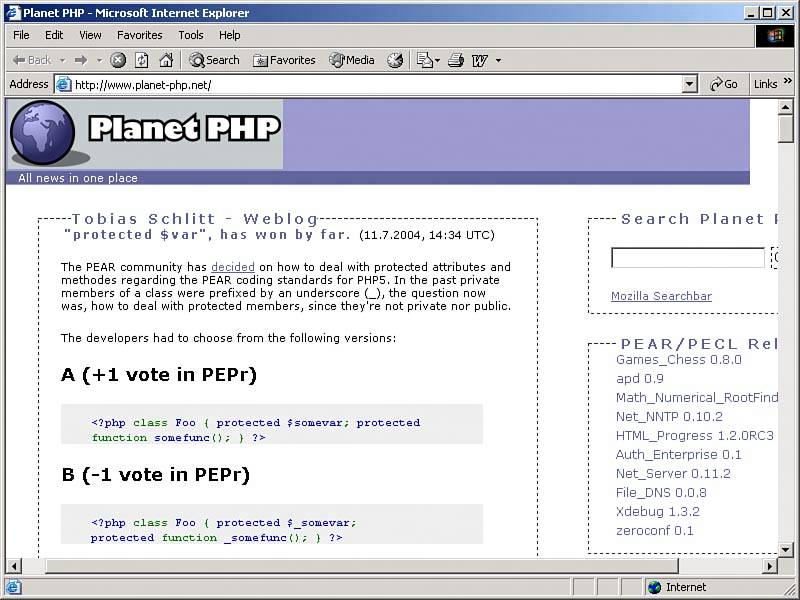Open the Search pane from the toolbar

214,60
